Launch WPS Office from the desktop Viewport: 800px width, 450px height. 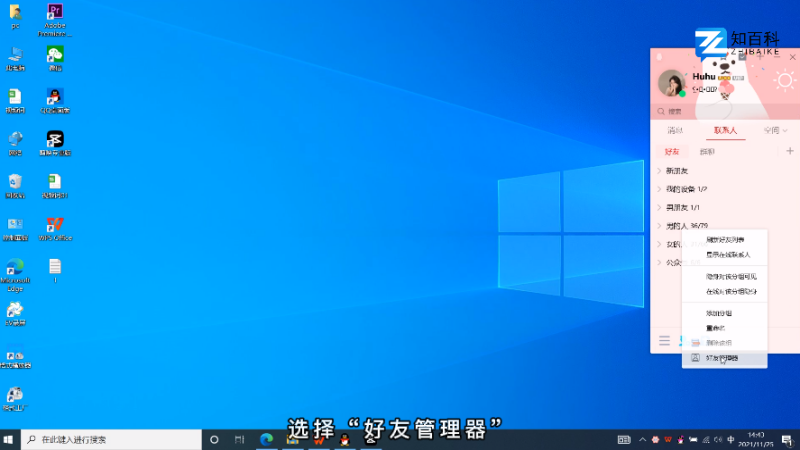pos(55,225)
